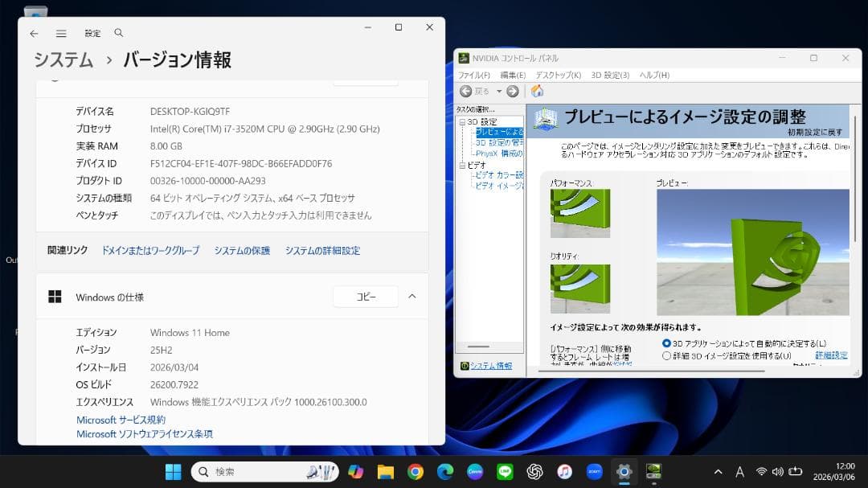
Task: Click the NVIDIA forward arrow button
Action: (x=513, y=92)
